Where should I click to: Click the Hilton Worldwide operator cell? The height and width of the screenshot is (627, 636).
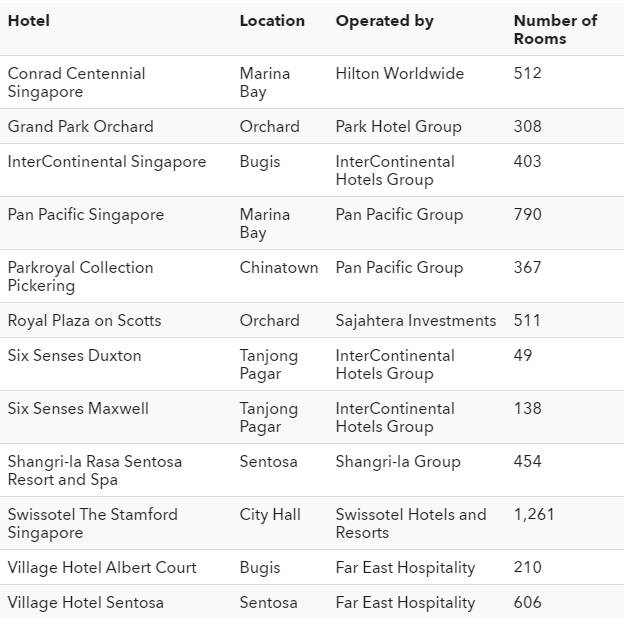(400, 73)
